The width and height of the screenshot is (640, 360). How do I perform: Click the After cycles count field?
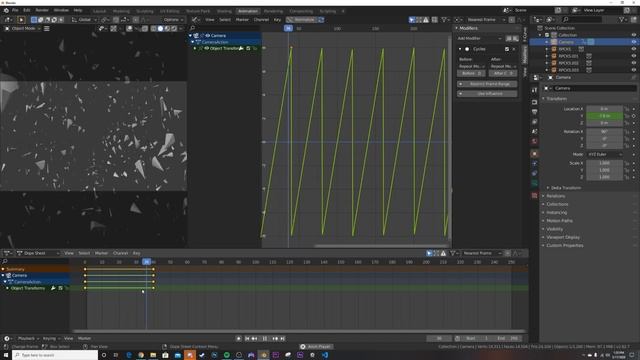pos(503,73)
